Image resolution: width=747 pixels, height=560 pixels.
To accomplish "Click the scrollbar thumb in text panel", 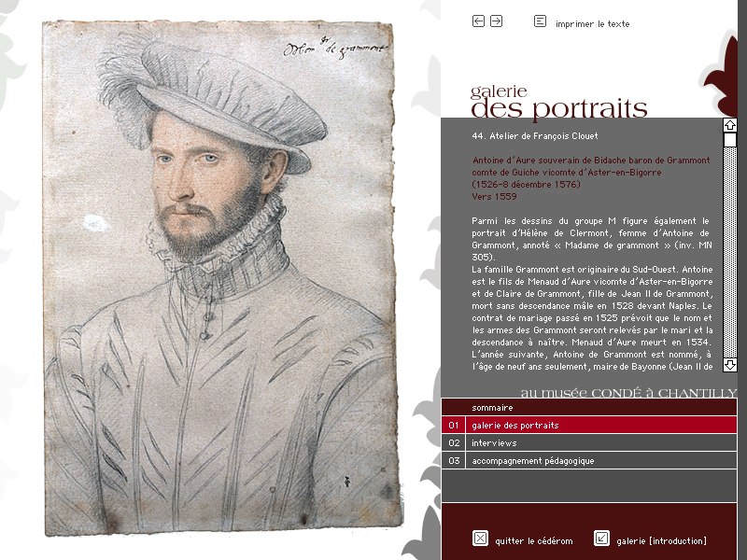I will [730, 139].
